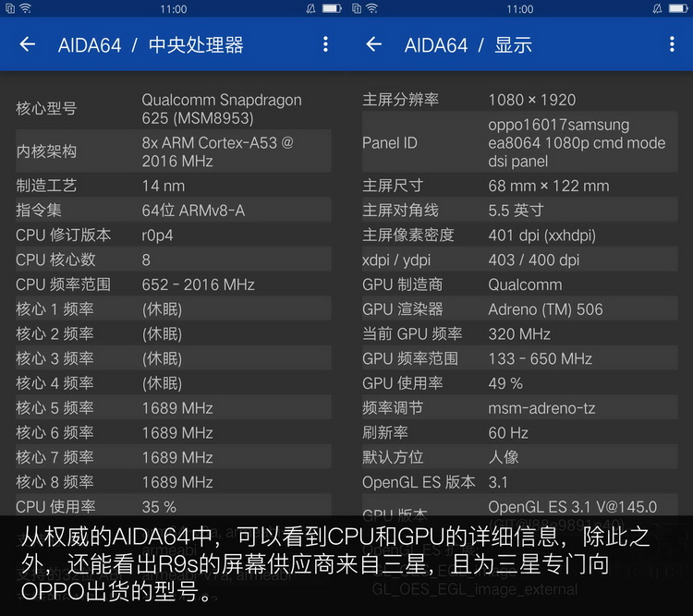Select the 主屏尺寸 row
The width and height of the screenshot is (693, 616).
click(x=519, y=186)
